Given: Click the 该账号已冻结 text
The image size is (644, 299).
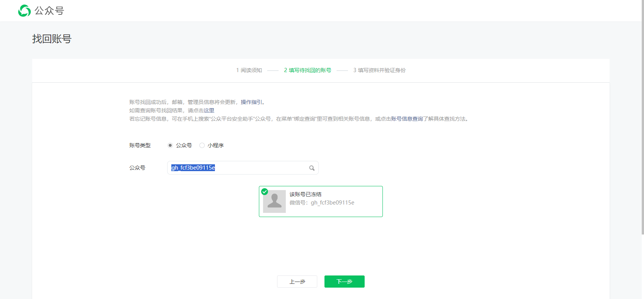Looking at the screenshot, I should pyautogui.click(x=306, y=194).
